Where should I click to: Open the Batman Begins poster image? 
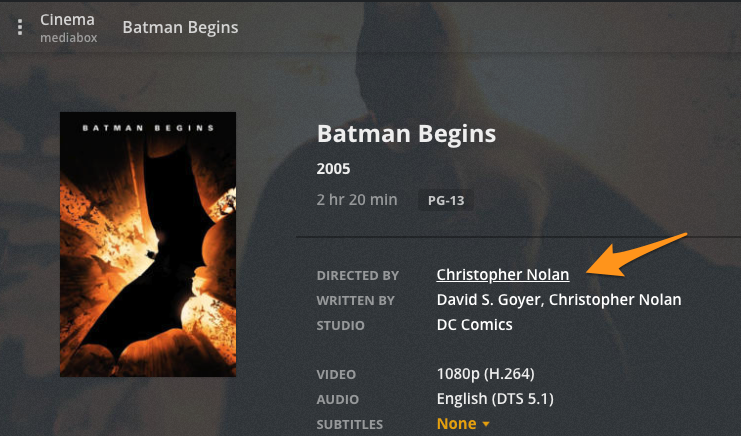[x=148, y=244]
